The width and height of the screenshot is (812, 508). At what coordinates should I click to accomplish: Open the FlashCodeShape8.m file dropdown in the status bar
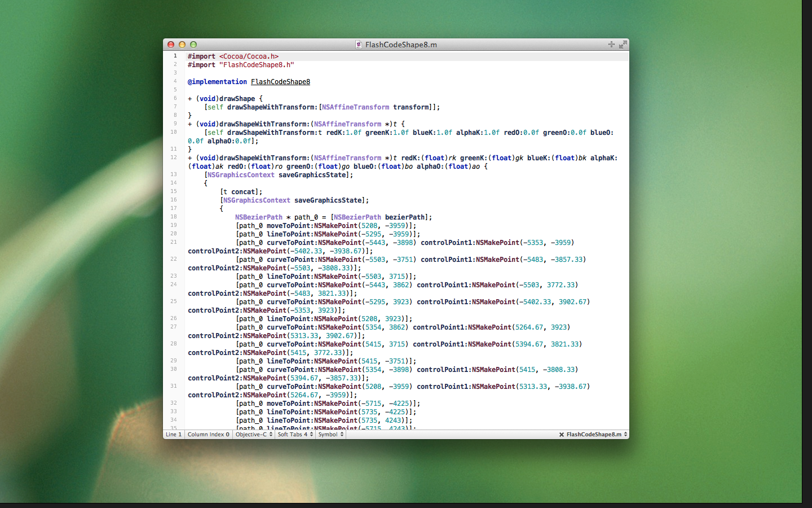pyautogui.click(x=597, y=435)
